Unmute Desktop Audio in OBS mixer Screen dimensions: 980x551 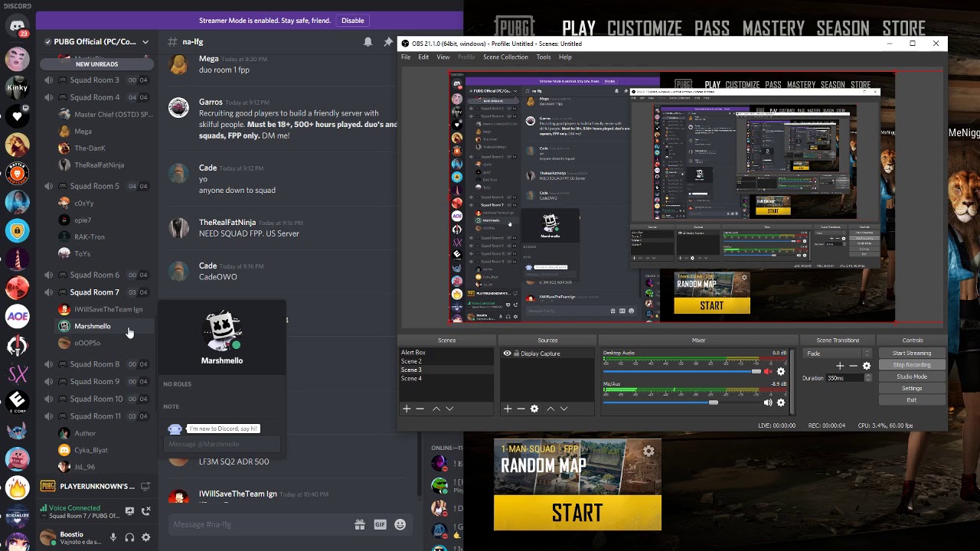(x=768, y=372)
